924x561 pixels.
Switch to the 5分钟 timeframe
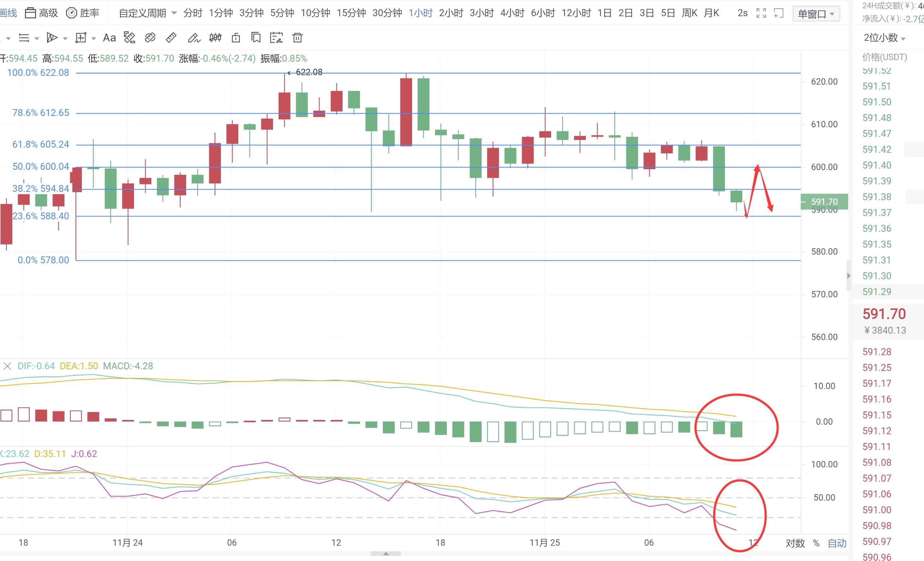pyautogui.click(x=283, y=13)
